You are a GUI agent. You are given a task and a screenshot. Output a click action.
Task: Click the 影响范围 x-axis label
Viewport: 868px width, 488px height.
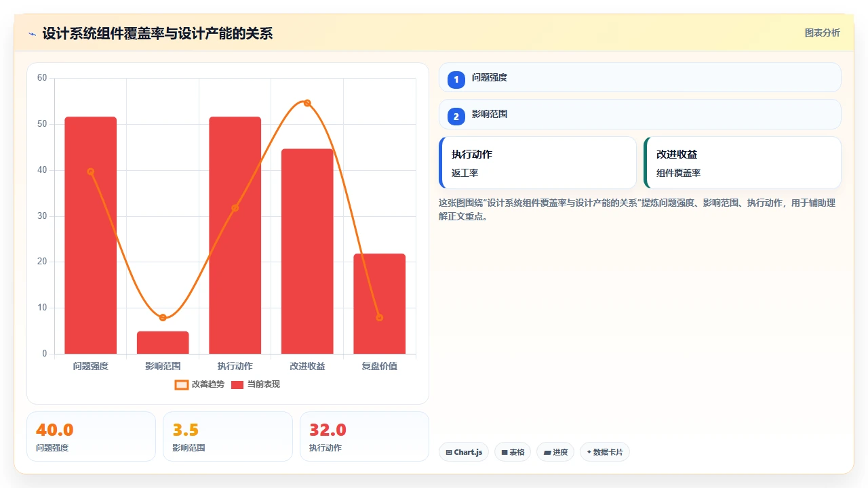tap(163, 366)
